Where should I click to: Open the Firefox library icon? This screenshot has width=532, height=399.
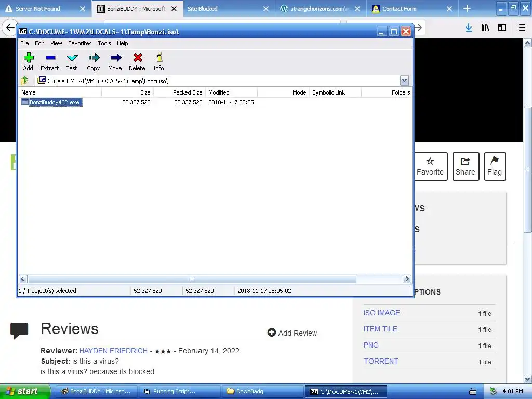[x=485, y=28]
